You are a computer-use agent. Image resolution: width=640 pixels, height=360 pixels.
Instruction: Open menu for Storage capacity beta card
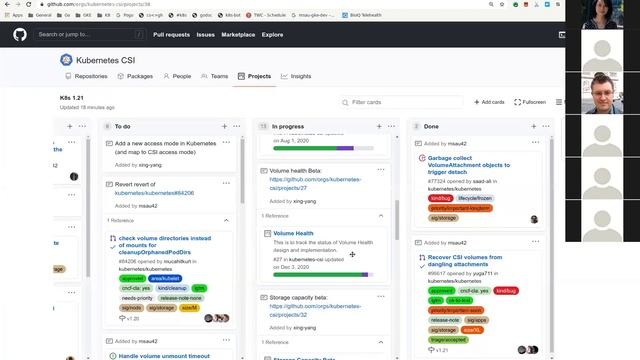[x=381, y=297]
